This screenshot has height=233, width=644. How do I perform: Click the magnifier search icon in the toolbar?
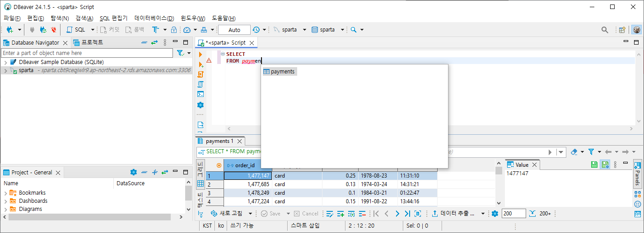point(354,30)
